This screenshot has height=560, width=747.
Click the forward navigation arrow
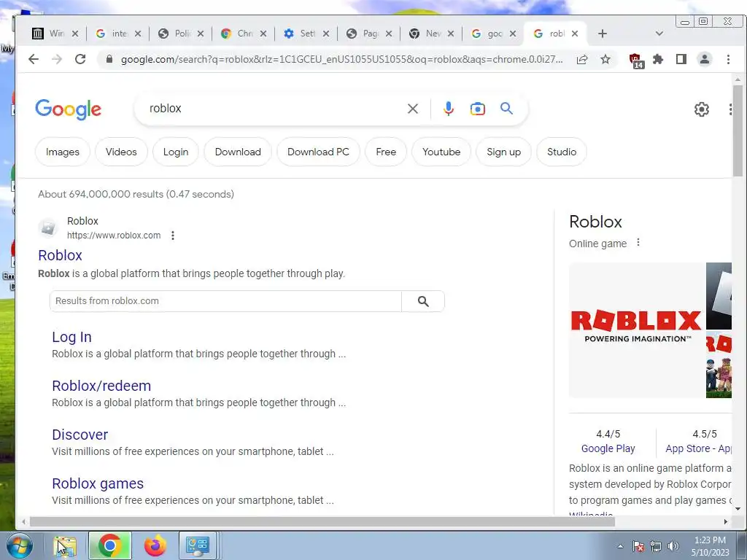point(57,59)
